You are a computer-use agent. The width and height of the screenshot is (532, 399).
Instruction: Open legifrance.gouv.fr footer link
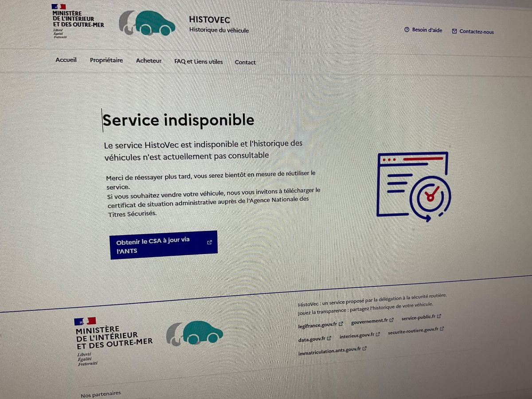(x=321, y=324)
